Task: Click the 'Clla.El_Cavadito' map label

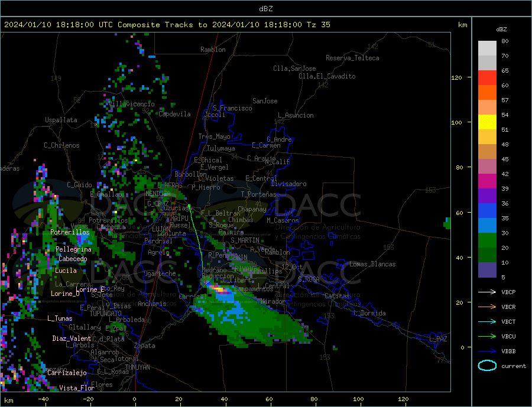Action: (327, 76)
